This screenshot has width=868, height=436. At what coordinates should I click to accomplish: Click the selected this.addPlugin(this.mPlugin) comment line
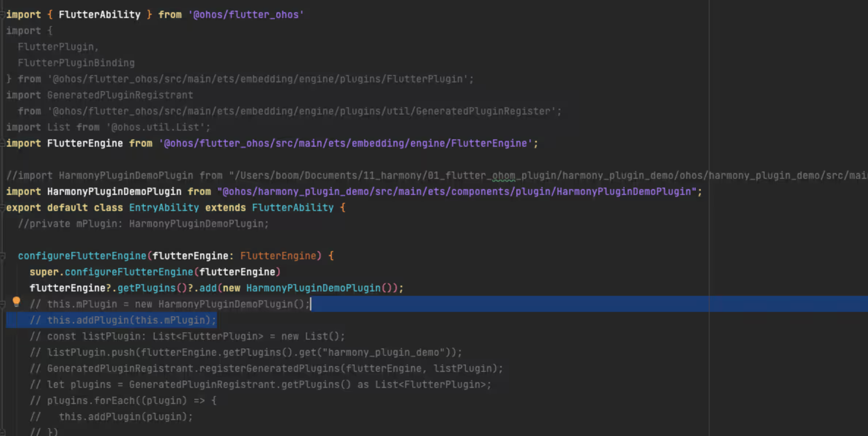tap(123, 320)
